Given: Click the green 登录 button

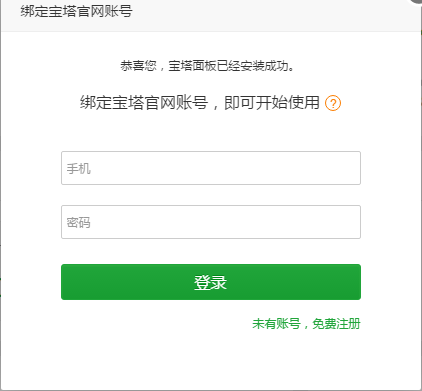Looking at the screenshot, I should pos(211,282).
